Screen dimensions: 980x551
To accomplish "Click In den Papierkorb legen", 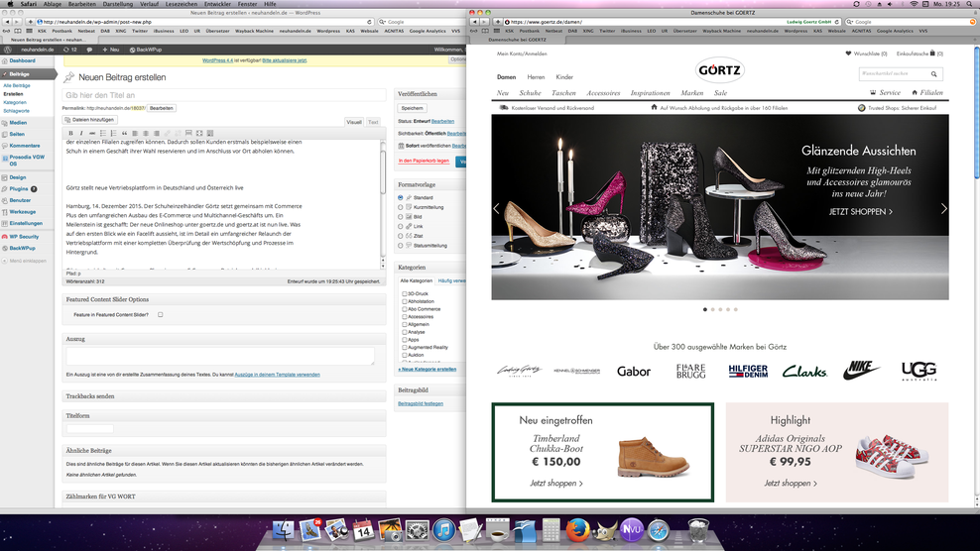I will [x=424, y=161].
